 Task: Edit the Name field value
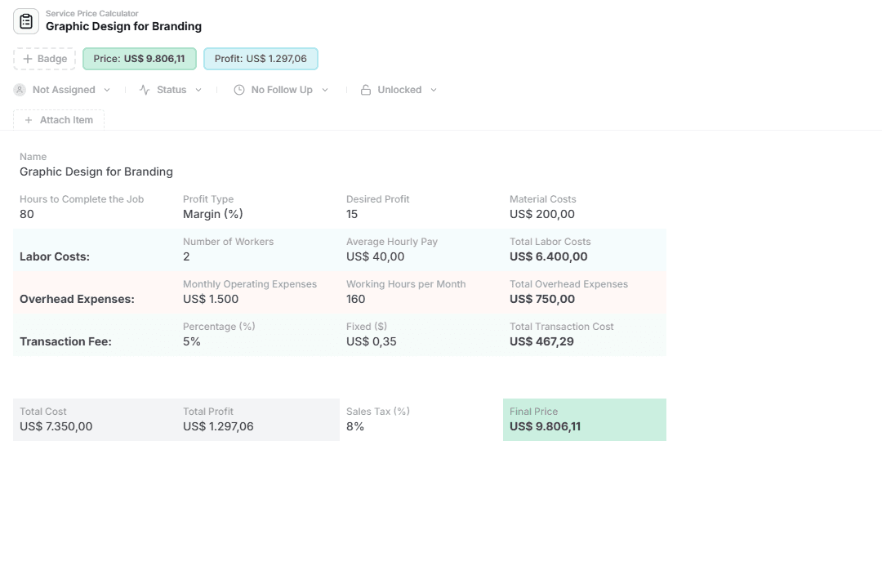(x=96, y=171)
